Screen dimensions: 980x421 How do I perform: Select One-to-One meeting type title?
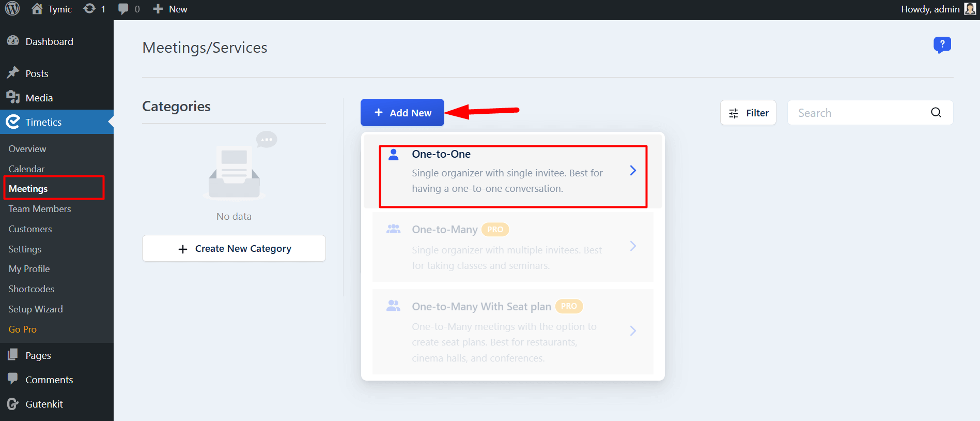click(441, 154)
